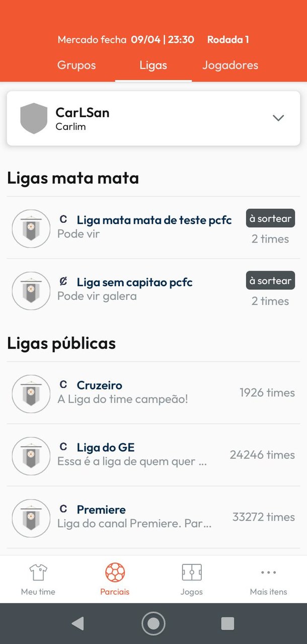Tap the Rodada 1 label
The height and width of the screenshot is (644, 307).
click(228, 40)
